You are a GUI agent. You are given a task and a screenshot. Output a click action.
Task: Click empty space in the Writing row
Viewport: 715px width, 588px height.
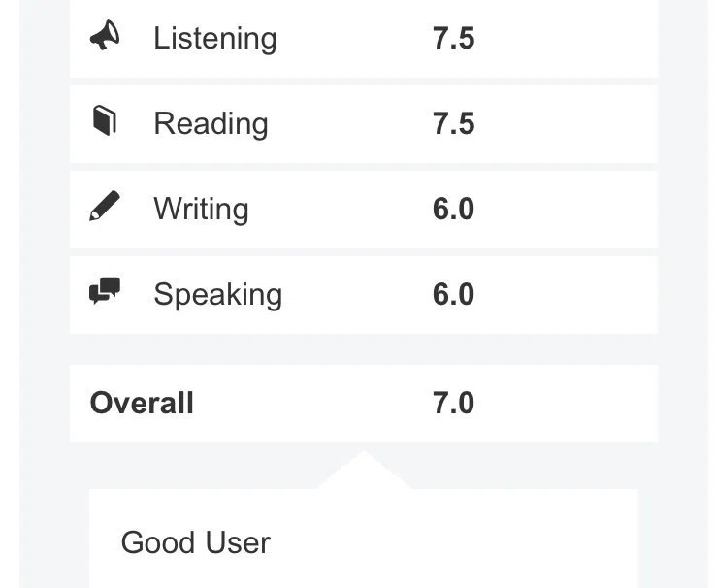(566, 210)
